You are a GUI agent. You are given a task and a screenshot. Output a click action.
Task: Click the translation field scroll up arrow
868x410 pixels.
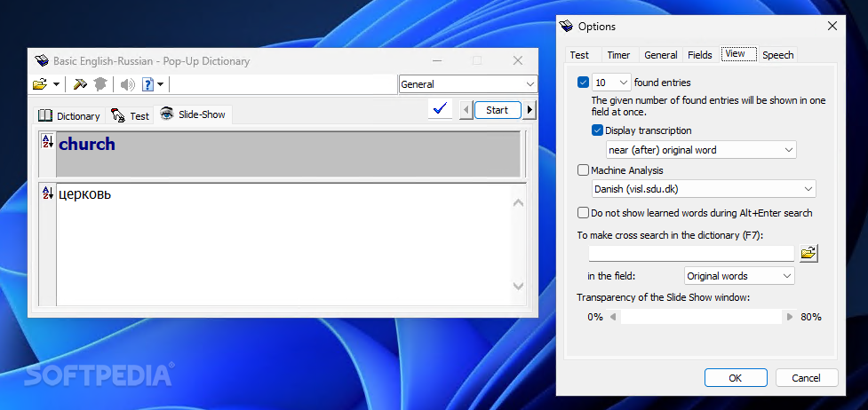(518, 203)
